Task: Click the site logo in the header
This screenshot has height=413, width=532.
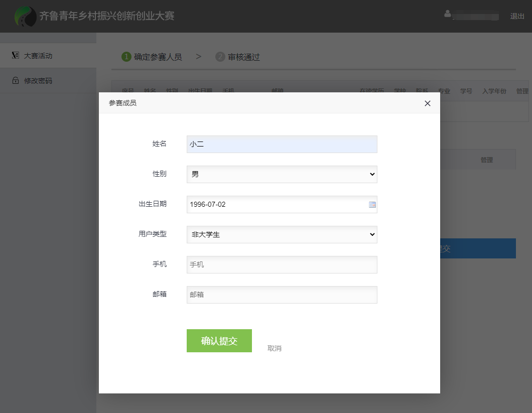Action: coord(25,17)
